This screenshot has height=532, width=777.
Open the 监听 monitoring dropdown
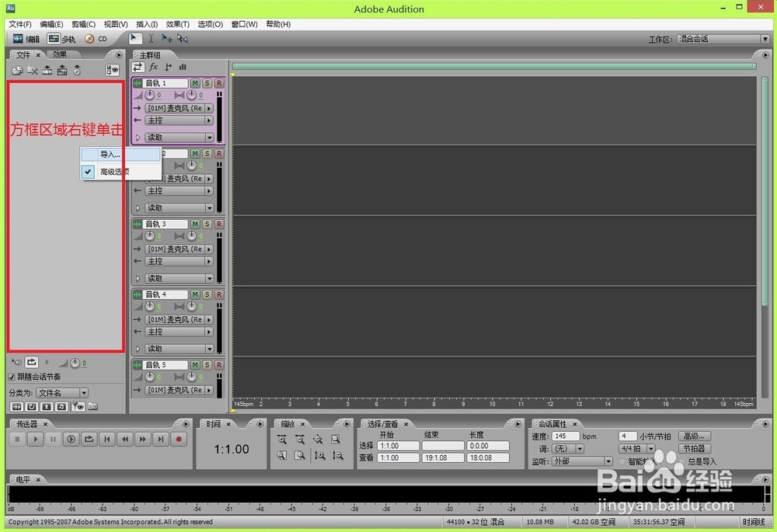point(582,461)
